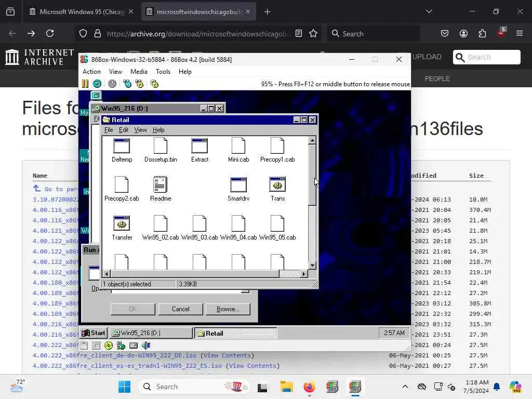Viewport: 532px width, 399px height.
Task: Select the Transfer setup icon
Action: click(122, 228)
